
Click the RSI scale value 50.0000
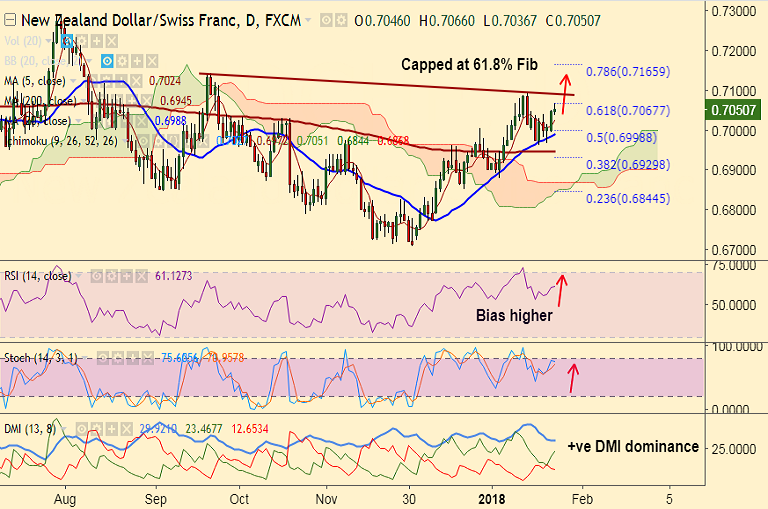(x=734, y=305)
